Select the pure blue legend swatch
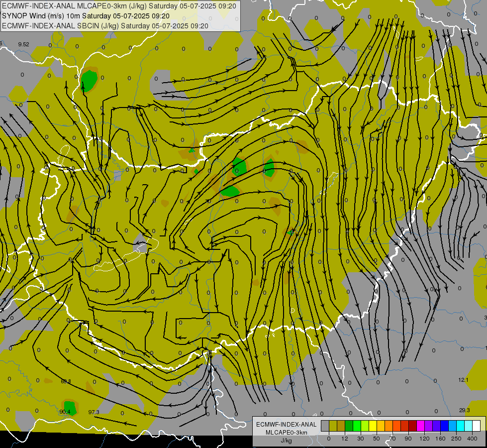 pos(445,426)
